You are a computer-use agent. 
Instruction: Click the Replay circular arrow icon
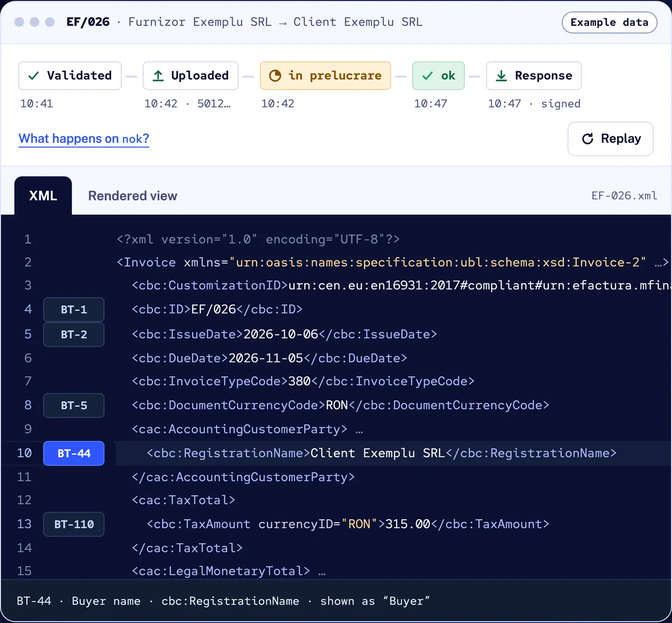coord(588,139)
